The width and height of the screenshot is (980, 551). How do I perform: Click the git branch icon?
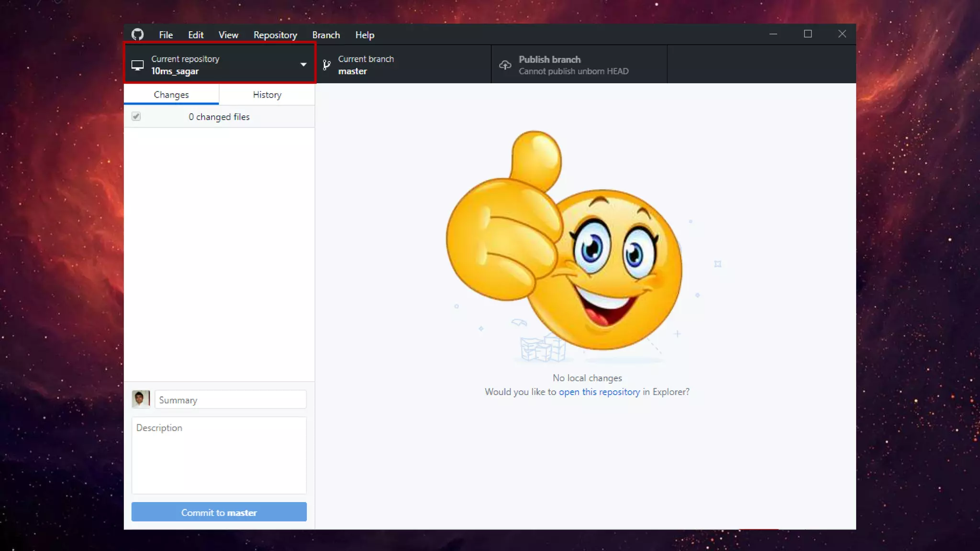tap(326, 65)
